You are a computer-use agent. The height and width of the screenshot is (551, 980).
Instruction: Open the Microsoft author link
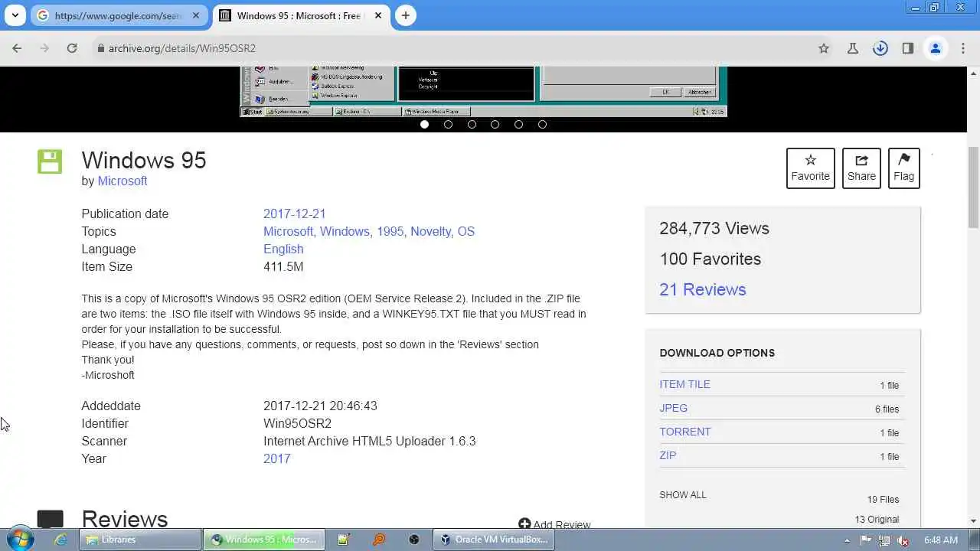pyautogui.click(x=122, y=181)
